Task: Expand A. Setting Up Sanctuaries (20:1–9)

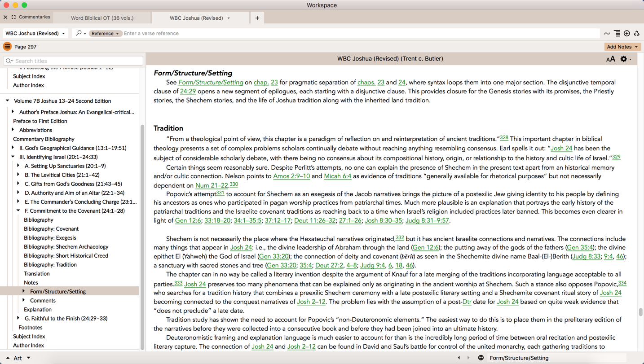Action: click(x=18, y=166)
